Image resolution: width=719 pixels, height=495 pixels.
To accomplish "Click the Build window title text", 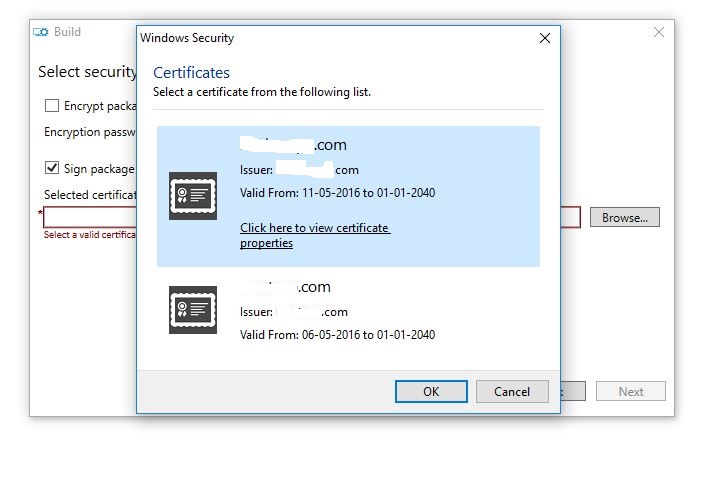I will [68, 32].
